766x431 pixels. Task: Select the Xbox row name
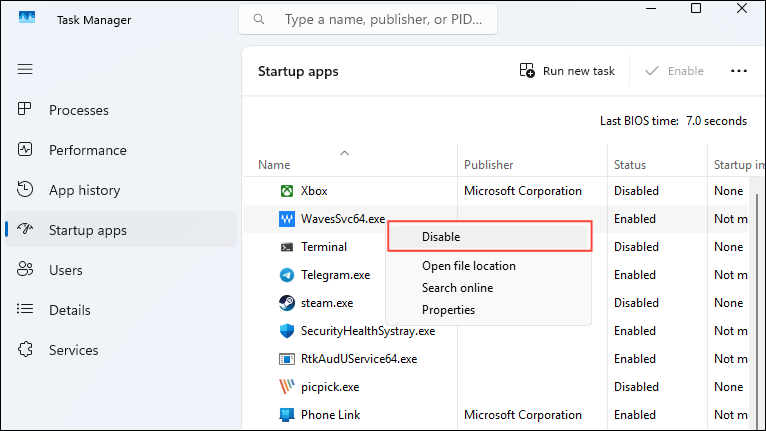[314, 191]
